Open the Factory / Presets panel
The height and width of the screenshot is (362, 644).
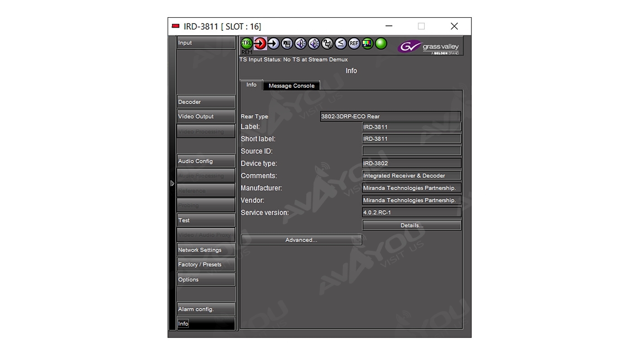[x=206, y=265]
